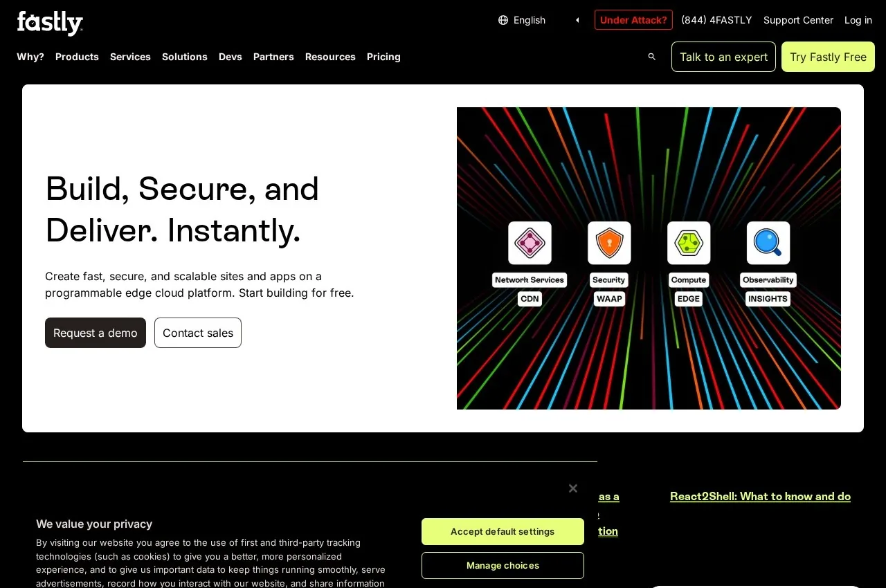Click the EDGE label

689,299
